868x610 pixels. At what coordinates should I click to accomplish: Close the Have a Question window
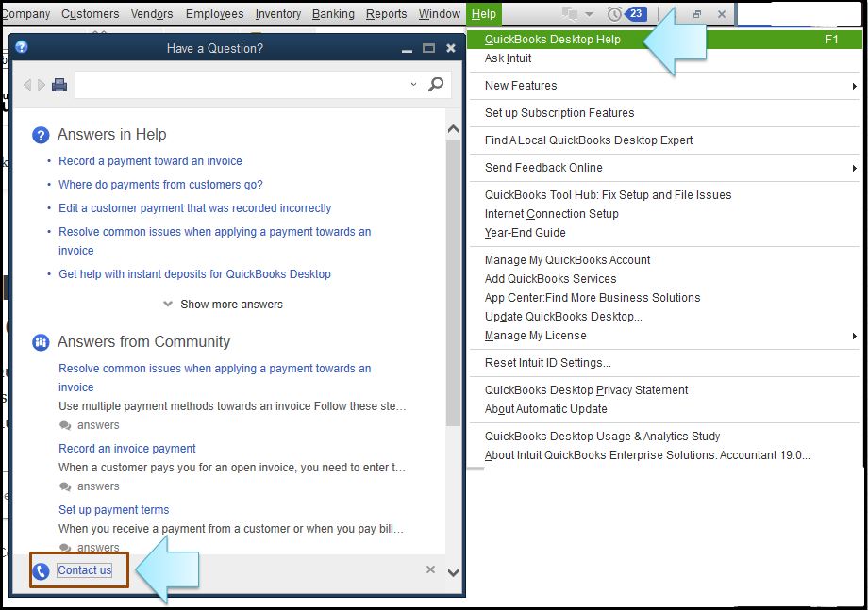[451, 48]
